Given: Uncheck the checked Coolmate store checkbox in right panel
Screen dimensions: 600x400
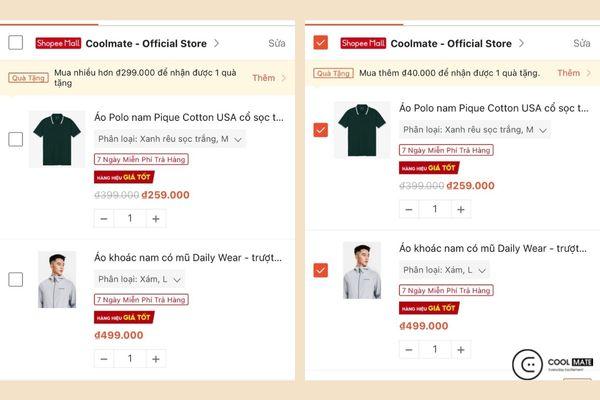Looking at the screenshot, I should [x=320, y=43].
